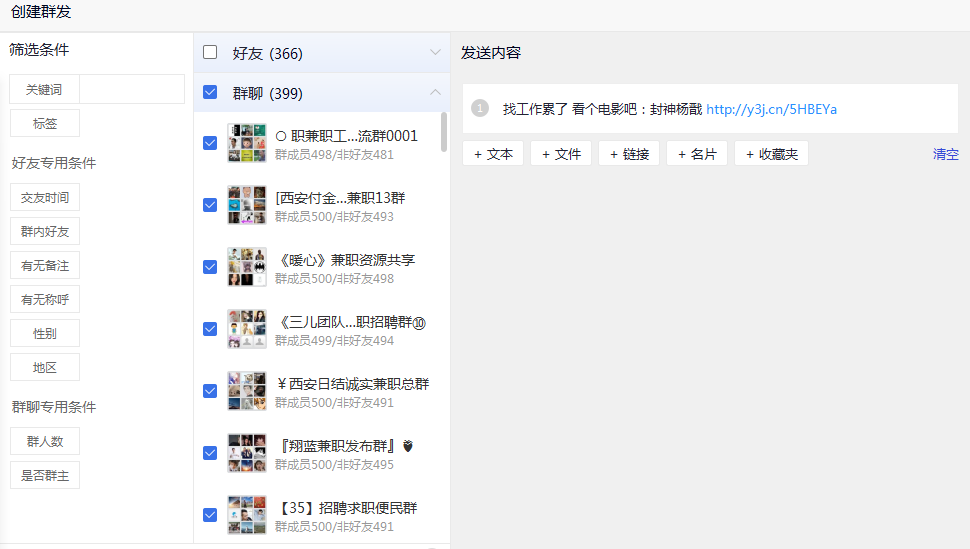Focus the keyword input field

pyautogui.click(x=132, y=89)
